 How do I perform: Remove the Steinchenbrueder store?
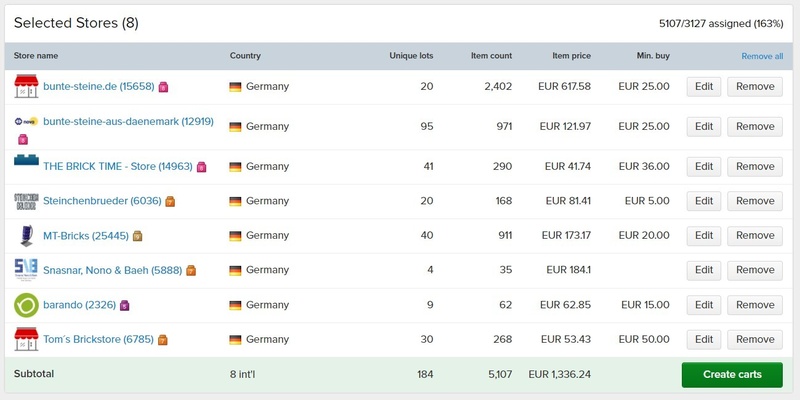755,201
